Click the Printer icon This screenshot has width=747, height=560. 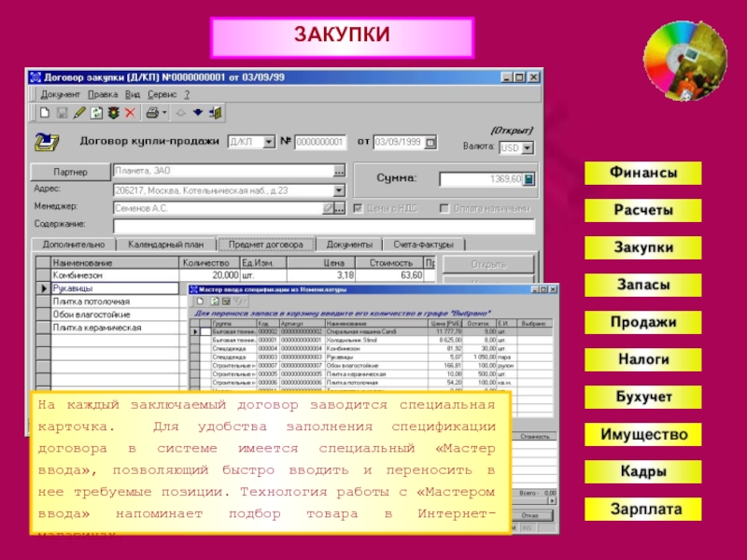[152, 113]
